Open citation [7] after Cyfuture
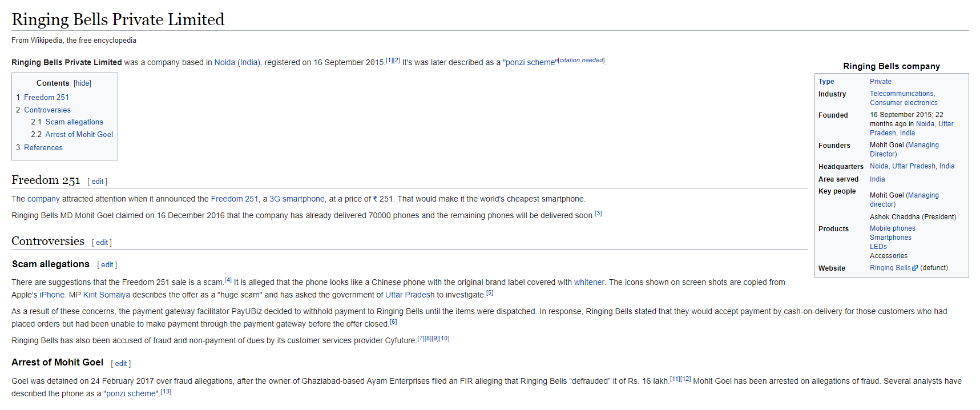Screen dimensions: 980x410 tap(421, 339)
